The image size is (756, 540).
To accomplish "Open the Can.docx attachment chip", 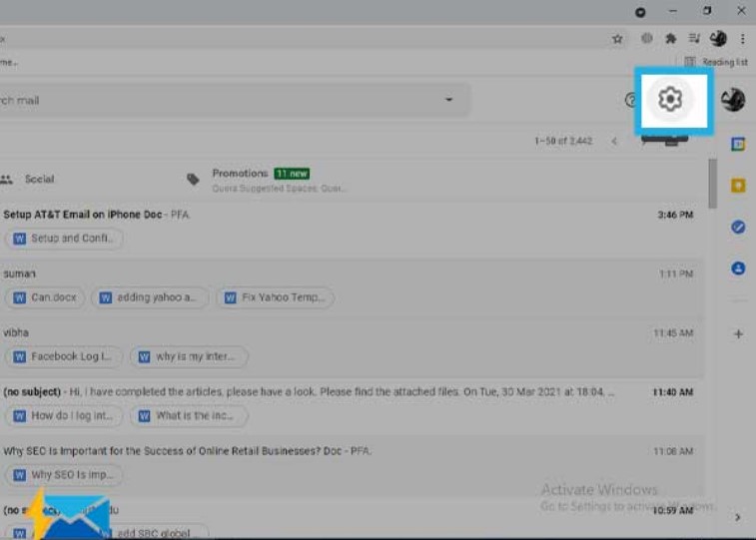I will [45, 297].
